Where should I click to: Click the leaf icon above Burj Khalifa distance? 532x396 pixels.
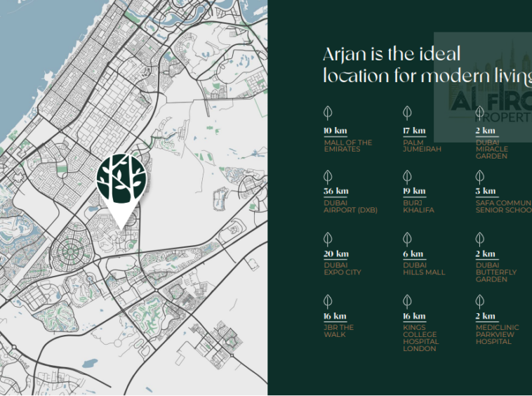point(407,177)
